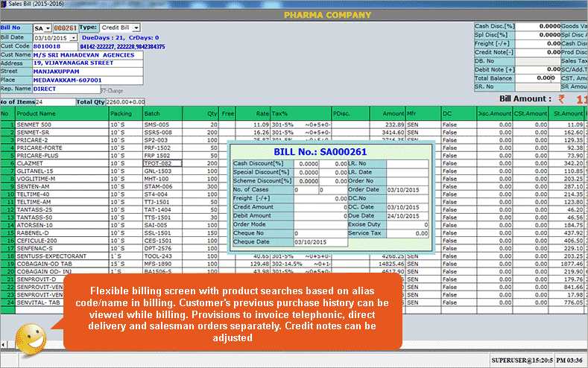Viewport: 588px width, 368px height.
Task: Click the Qty column header
Action: click(x=200, y=113)
